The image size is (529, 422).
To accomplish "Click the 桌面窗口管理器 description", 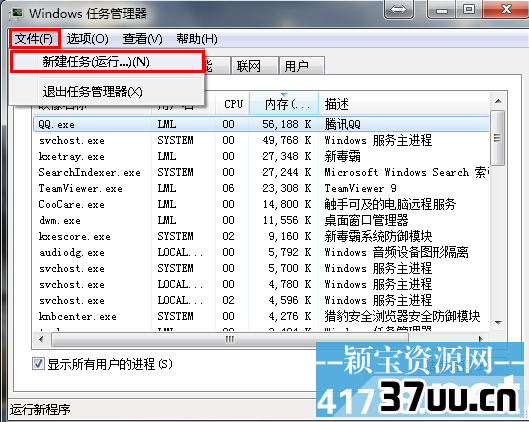I will pos(366,220).
